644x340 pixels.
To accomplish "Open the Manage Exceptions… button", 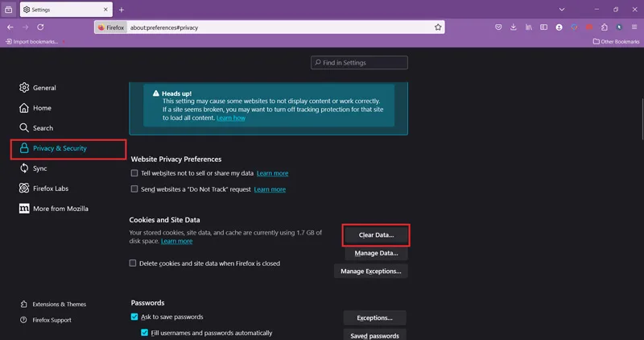I will (x=371, y=272).
